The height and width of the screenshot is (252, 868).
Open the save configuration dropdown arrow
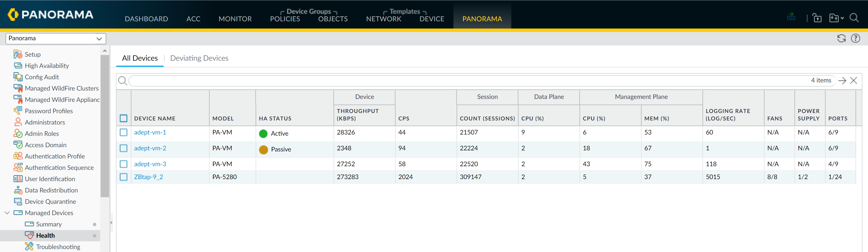click(842, 18)
